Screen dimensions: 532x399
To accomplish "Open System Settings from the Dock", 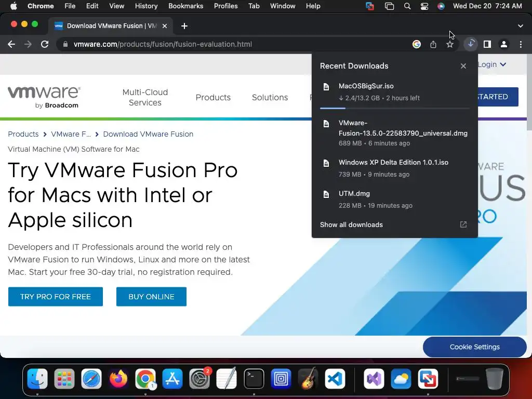I will [x=199, y=379].
